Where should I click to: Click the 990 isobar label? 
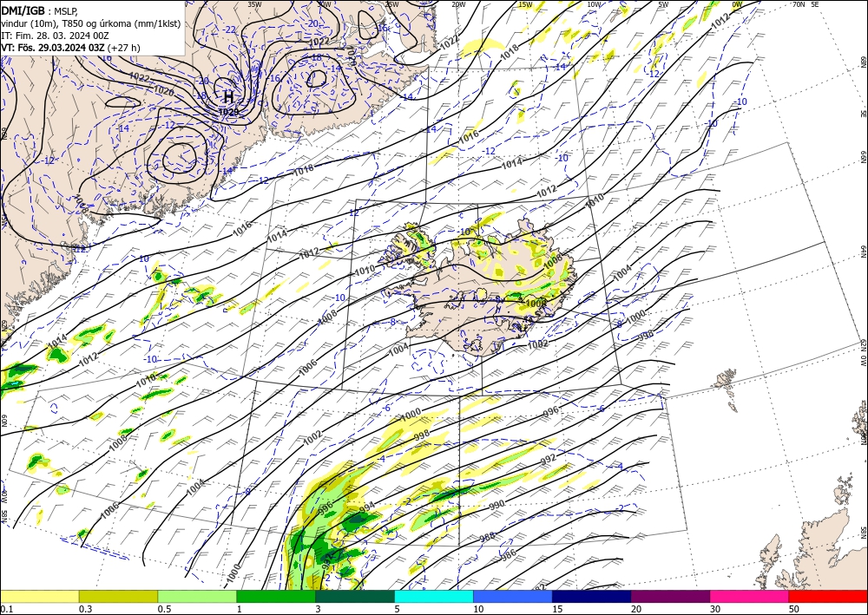click(497, 505)
